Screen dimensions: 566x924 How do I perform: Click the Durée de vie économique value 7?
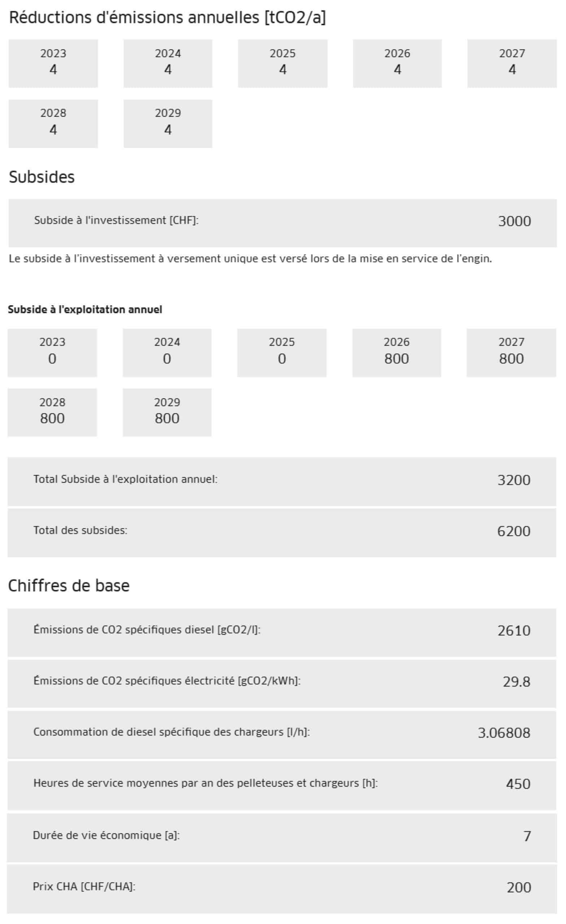point(527,836)
